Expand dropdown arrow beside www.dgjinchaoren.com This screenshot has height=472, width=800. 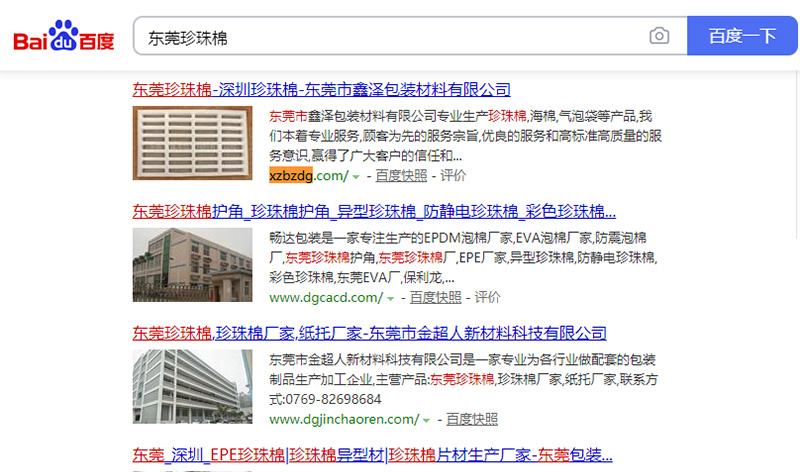(x=427, y=421)
